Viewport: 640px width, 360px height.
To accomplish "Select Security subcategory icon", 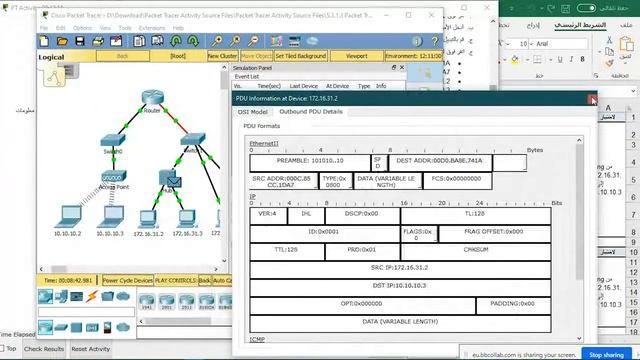I will tap(107, 327).
